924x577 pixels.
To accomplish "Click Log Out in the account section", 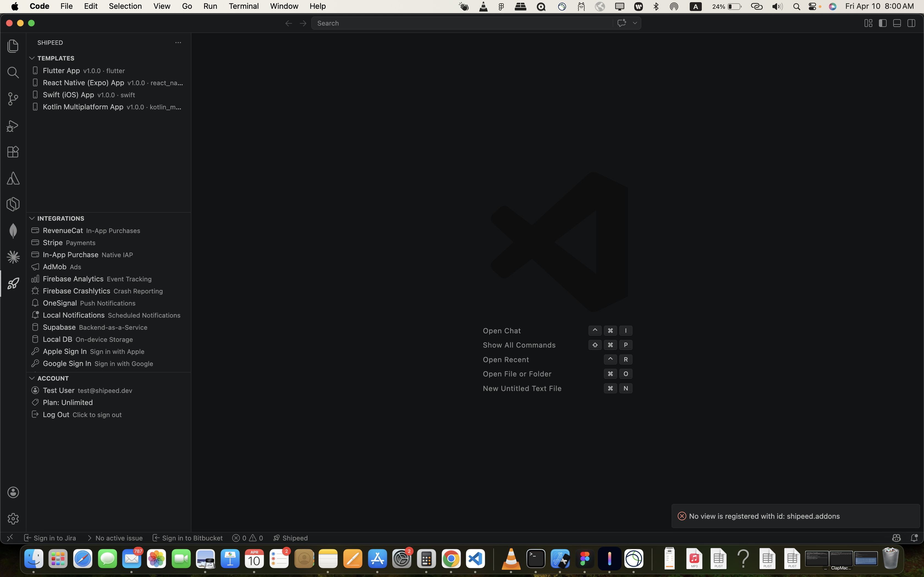I will (56, 414).
